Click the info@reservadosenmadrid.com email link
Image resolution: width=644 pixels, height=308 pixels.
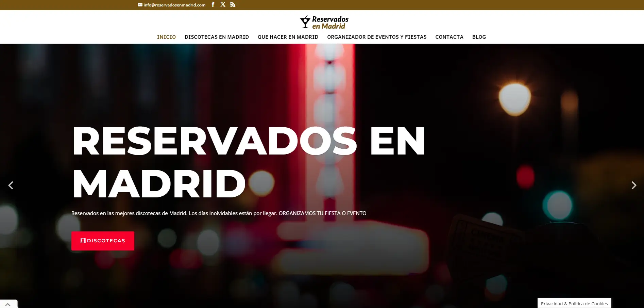click(174, 5)
